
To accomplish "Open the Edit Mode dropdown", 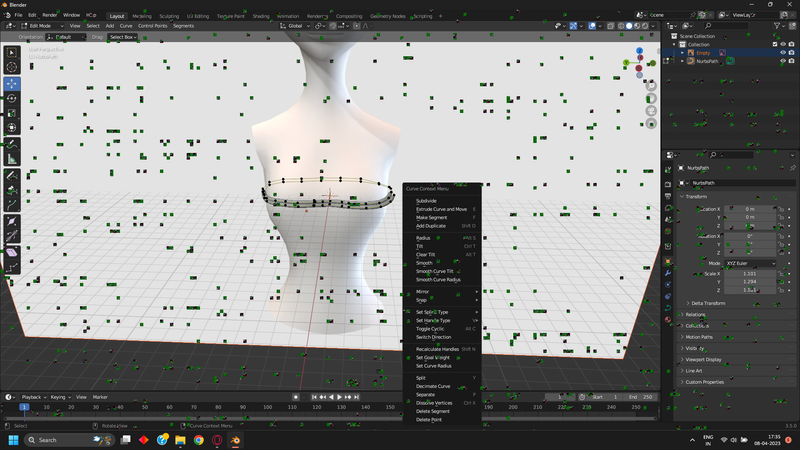I will pyautogui.click(x=42, y=26).
